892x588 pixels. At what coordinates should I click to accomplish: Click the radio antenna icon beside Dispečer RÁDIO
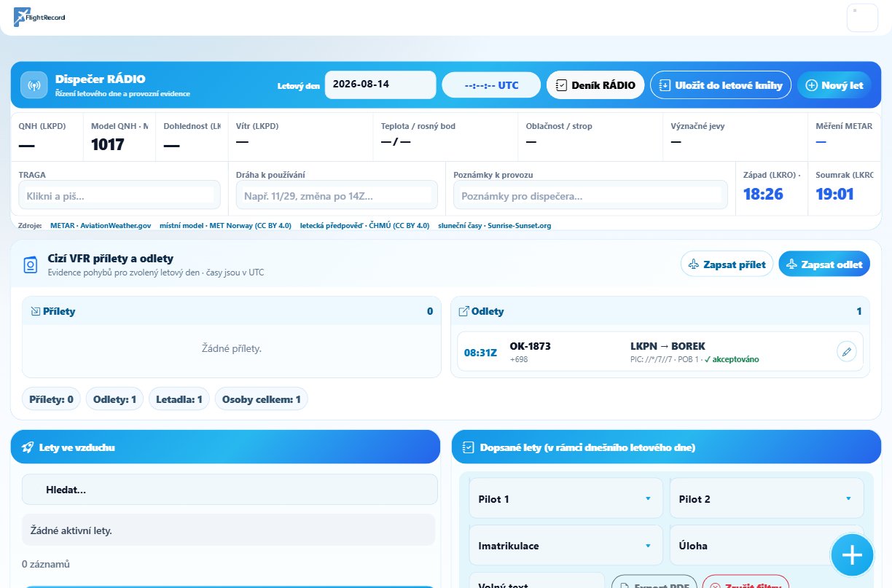pos(34,85)
